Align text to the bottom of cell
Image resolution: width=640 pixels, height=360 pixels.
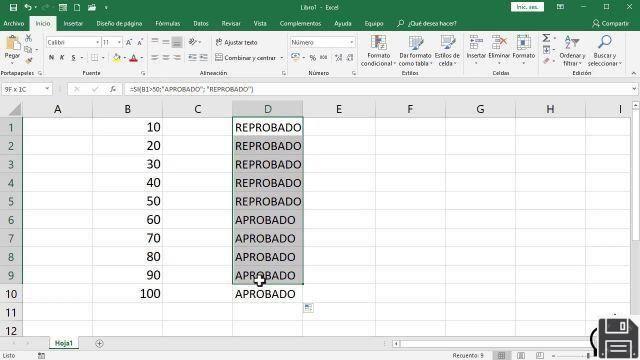[177, 42]
